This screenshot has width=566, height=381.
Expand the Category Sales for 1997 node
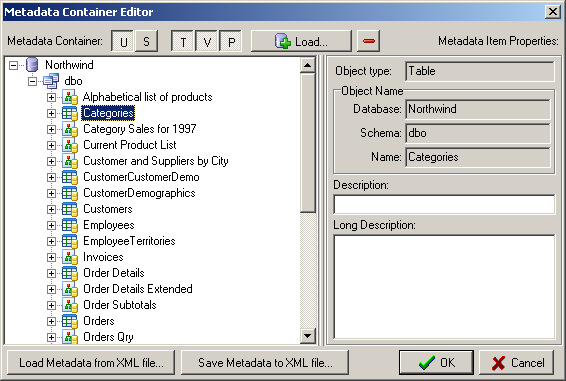click(51, 129)
